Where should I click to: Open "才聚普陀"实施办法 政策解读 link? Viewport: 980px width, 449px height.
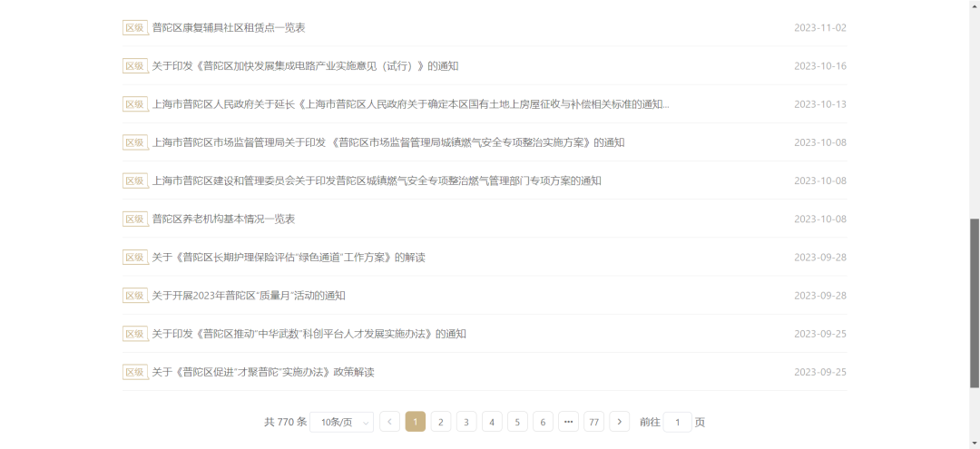263,373
